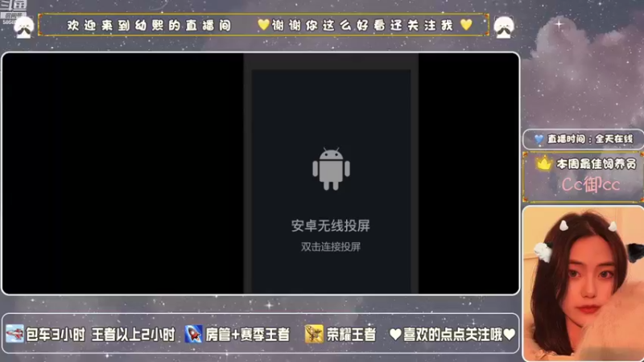Click the yellow heart before '谢谢你这么好看'
The height and width of the screenshot is (362, 644).
pyautogui.click(x=263, y=25)
